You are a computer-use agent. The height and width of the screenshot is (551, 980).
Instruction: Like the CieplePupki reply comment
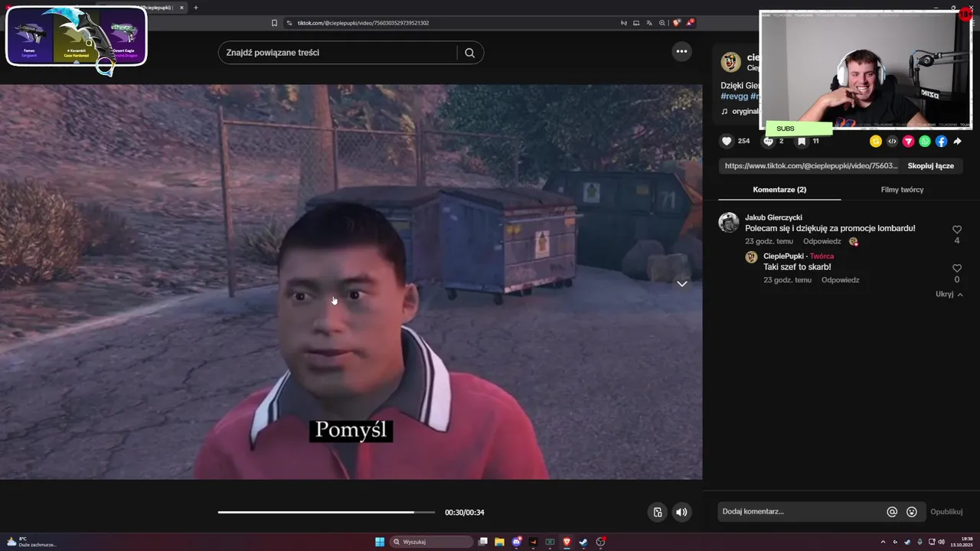[x=956, y=269]
